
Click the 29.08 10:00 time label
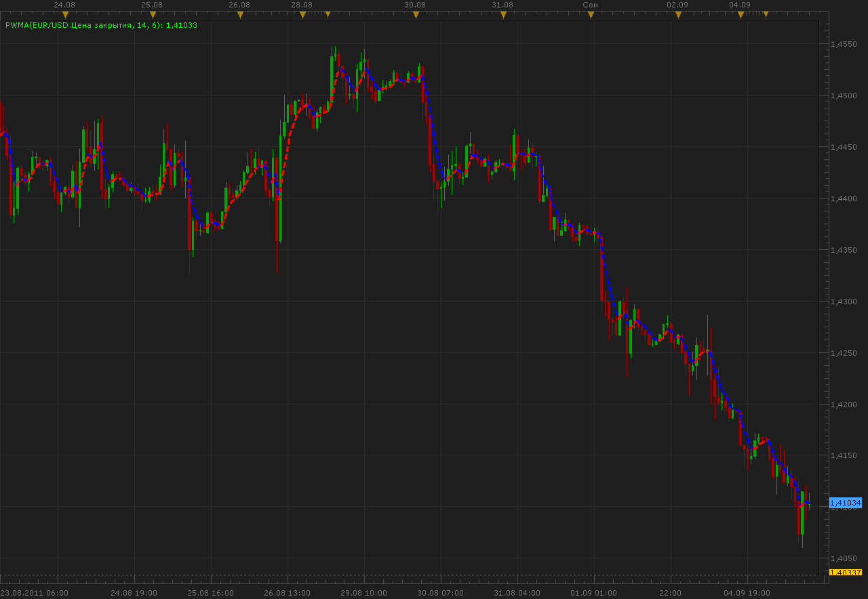click(364, 593)
